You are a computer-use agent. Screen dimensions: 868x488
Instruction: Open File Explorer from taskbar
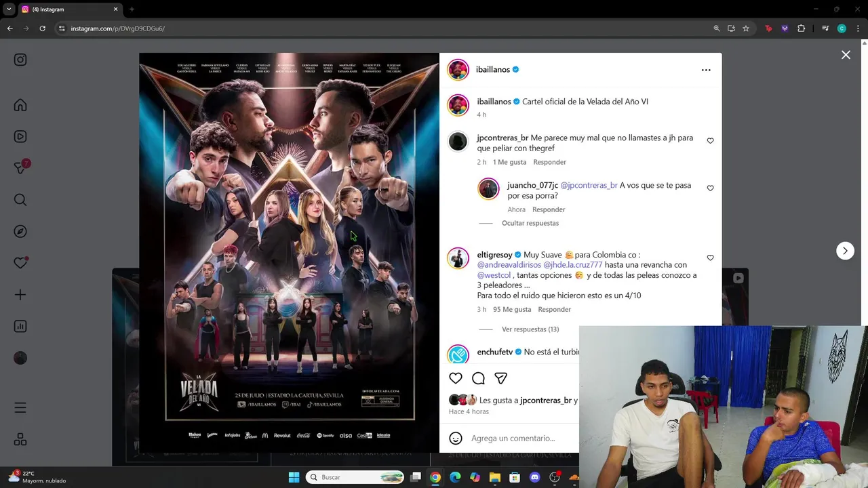pyautogui.click(x=495, y=477)
